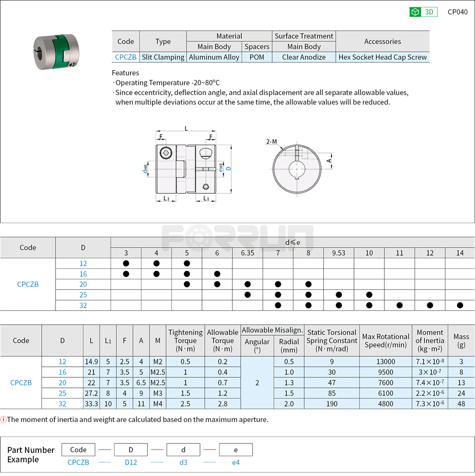Click D value 12 in specifications table
This screenshot has height=476, width=475.
pyautogui.click(x=62, y=362)
